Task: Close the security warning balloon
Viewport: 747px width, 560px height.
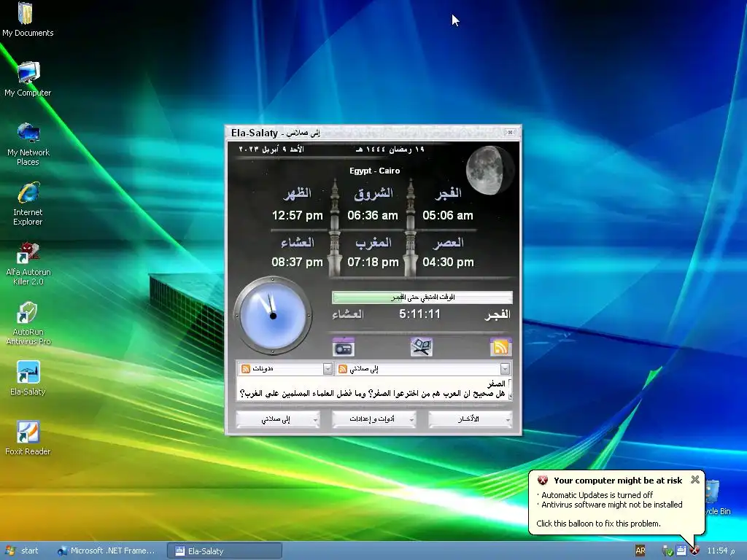Action: [x=695, y=480]
